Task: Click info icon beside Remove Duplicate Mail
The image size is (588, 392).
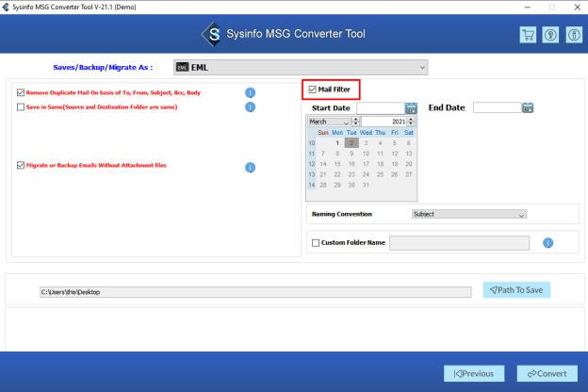Action: (x=250, y=92)
